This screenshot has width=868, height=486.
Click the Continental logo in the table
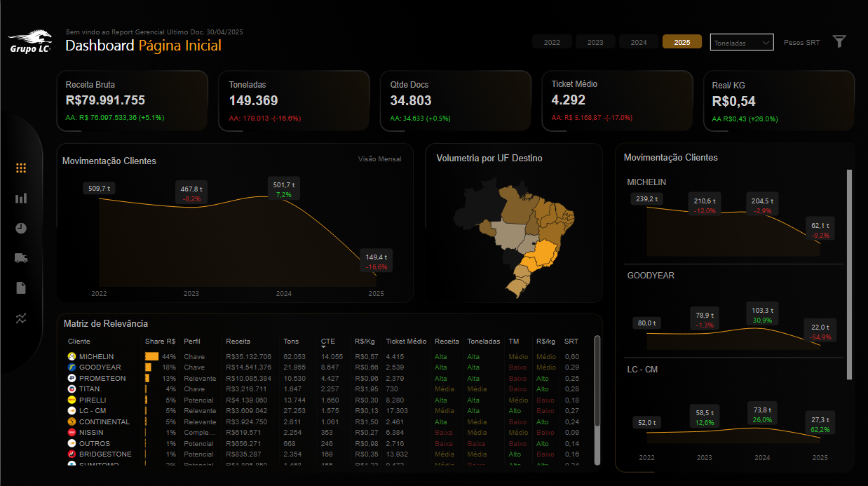click(72, 421)
